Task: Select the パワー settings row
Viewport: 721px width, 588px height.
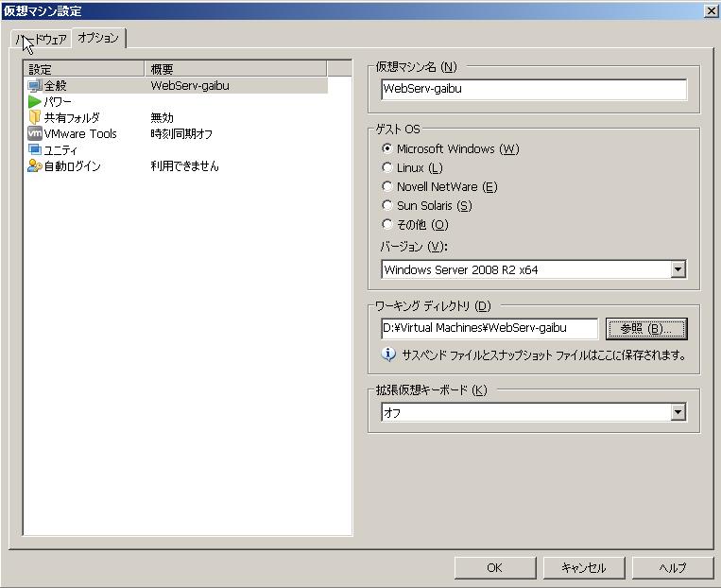Action: 176,102
